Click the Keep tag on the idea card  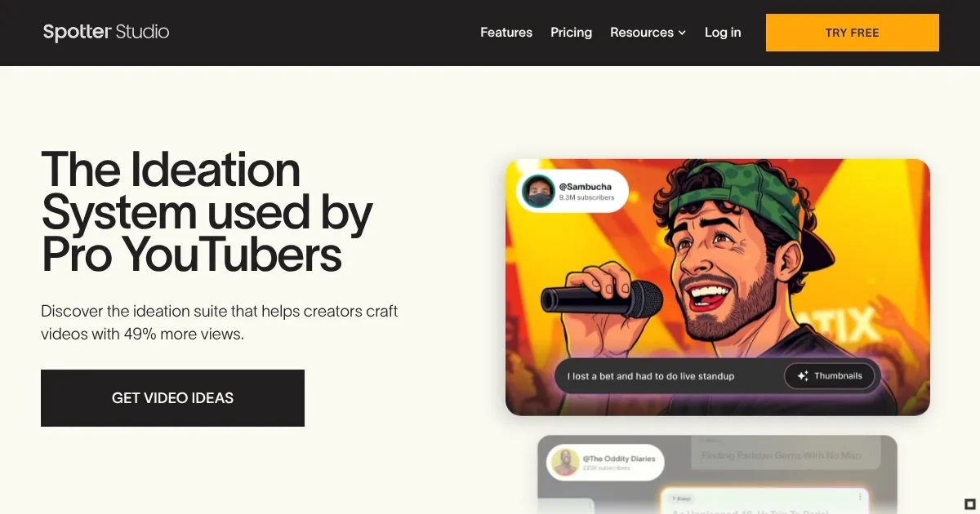pyautogui.click(x=681, y=497)
